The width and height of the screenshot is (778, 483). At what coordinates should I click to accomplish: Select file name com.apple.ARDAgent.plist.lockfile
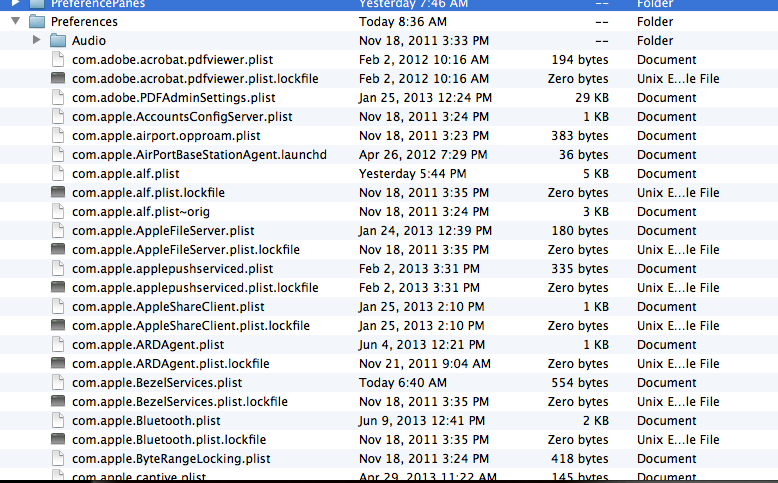pyautogui.click(x=171, y=364)
